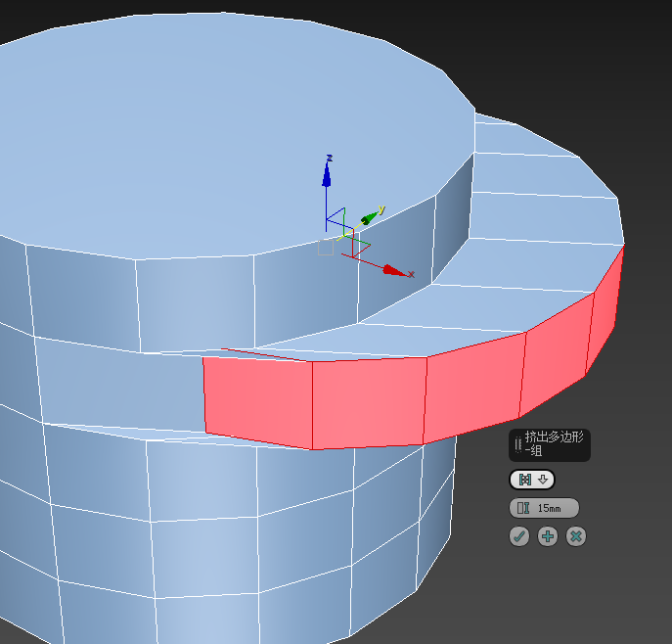672x644 pixels.
Task: Confirm the extrusion with the checkmark button
Action: [x=519, y=536]
